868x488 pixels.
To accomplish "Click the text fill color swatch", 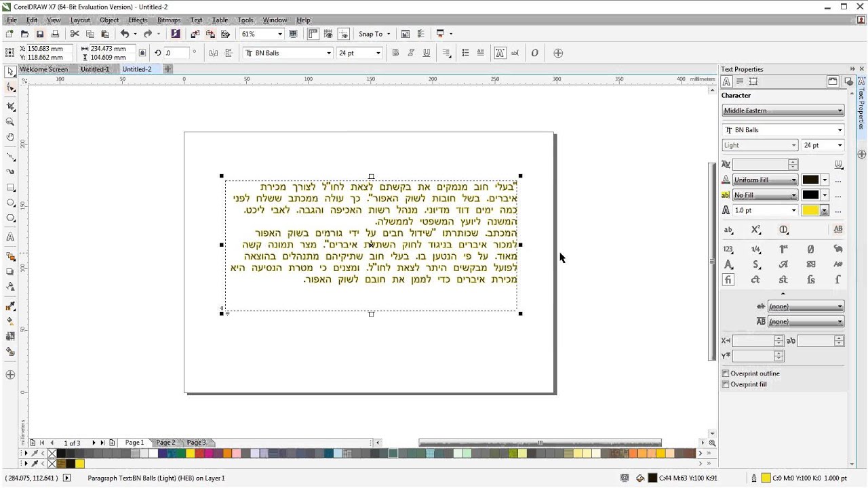I will coord(810,180).
